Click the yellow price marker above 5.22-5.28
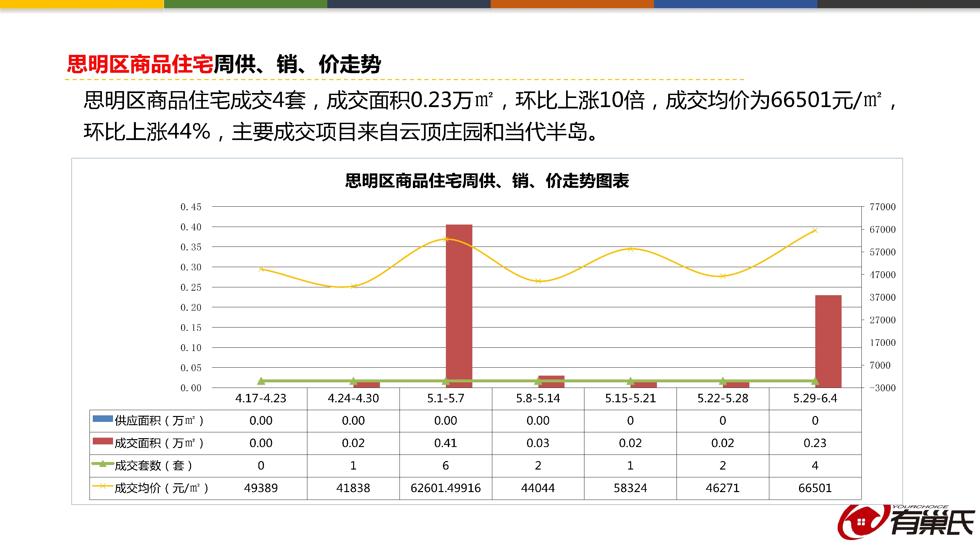 click(723, 276)
